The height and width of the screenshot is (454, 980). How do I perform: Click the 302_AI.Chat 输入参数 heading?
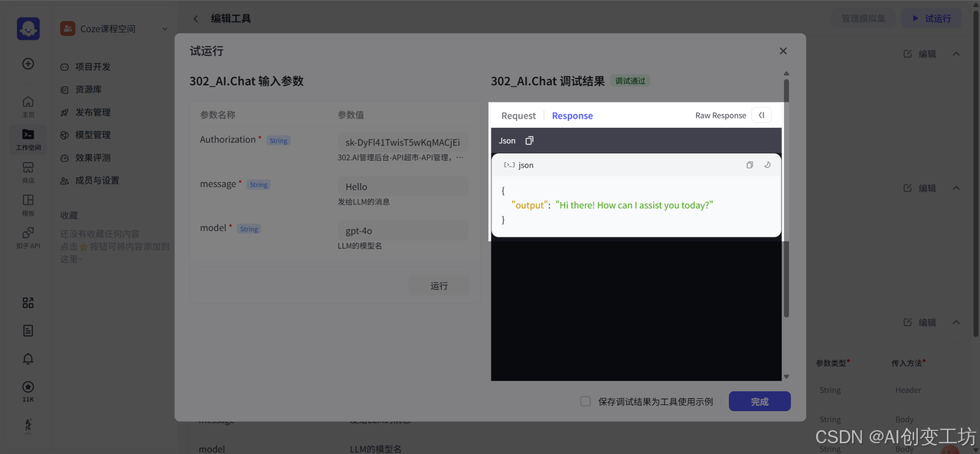pos(247,81)
